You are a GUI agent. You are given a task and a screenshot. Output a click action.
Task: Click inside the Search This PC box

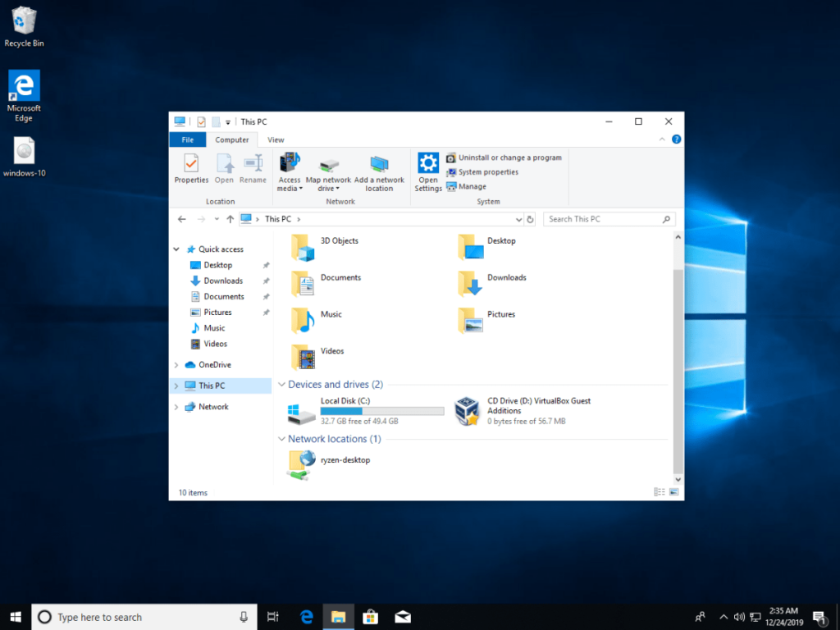[x=603, y=219]
